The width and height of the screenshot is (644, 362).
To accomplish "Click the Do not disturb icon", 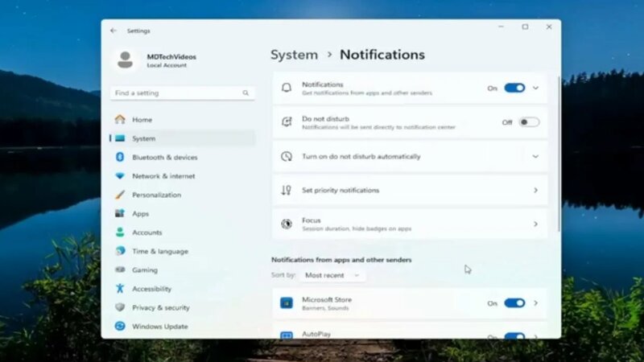I will coord(287,122).
